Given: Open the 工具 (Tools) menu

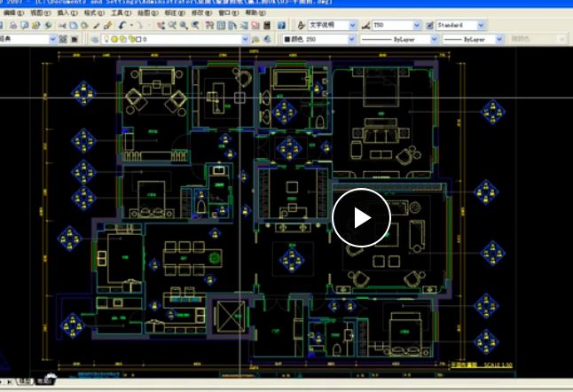Looking at the screenshot, I should point(121,12).
